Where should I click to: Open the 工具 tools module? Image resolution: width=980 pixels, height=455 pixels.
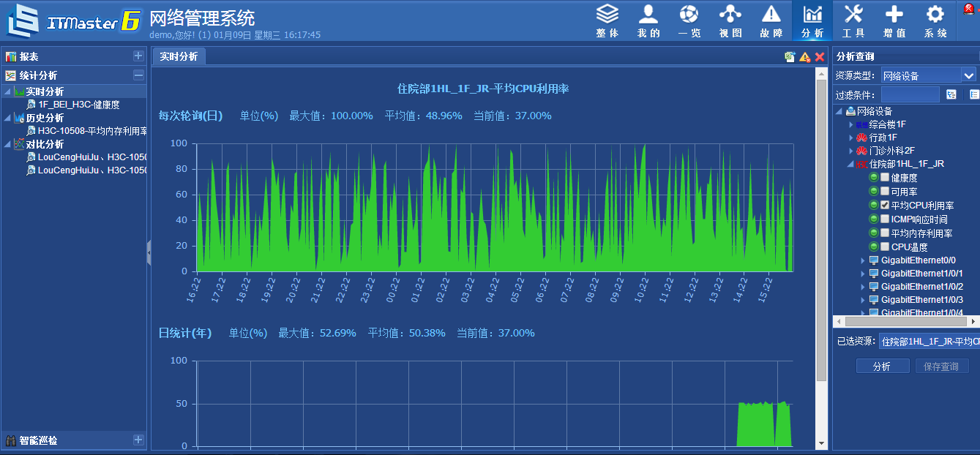point(853,20)
